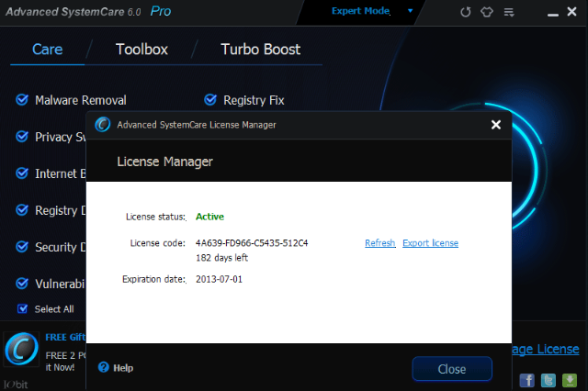
Task: Open the skin (shirt) icon in the title bar
Action: coord(487,12)
